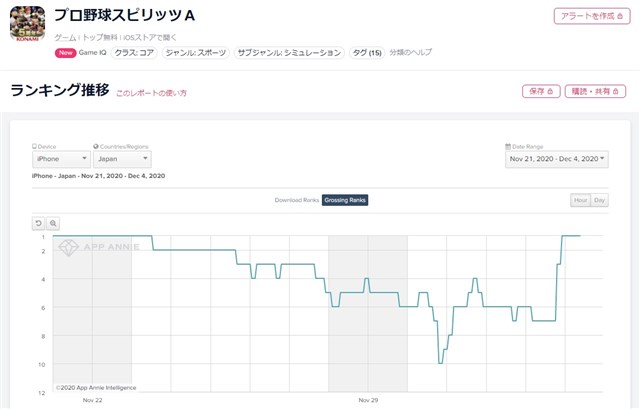
Task: Click the クラス: コア tag
Action: click(134, 53)
